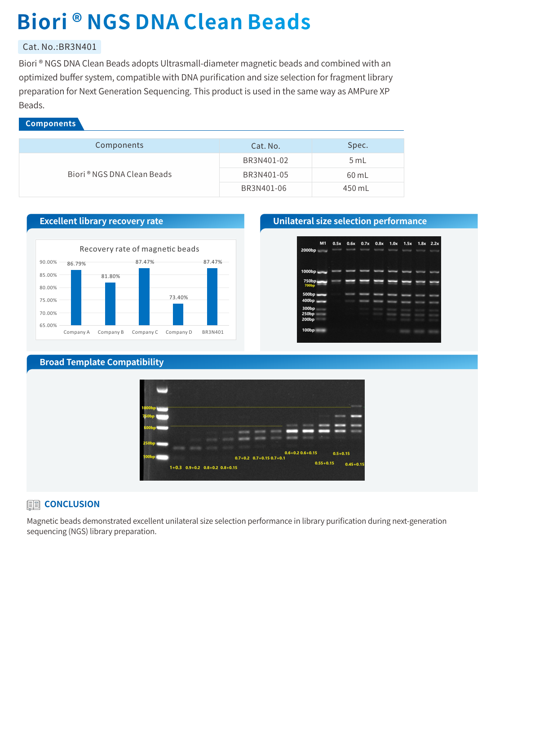Click the BR3N401-05 catalog number cell
Viewport: 557px width, 756px height.
[x=265, y=175]
